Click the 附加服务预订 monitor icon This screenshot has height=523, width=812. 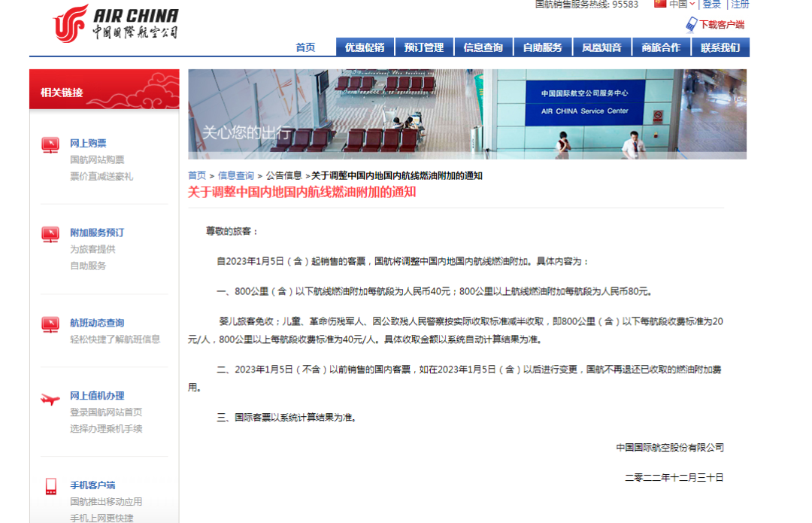tap(50, 234)
